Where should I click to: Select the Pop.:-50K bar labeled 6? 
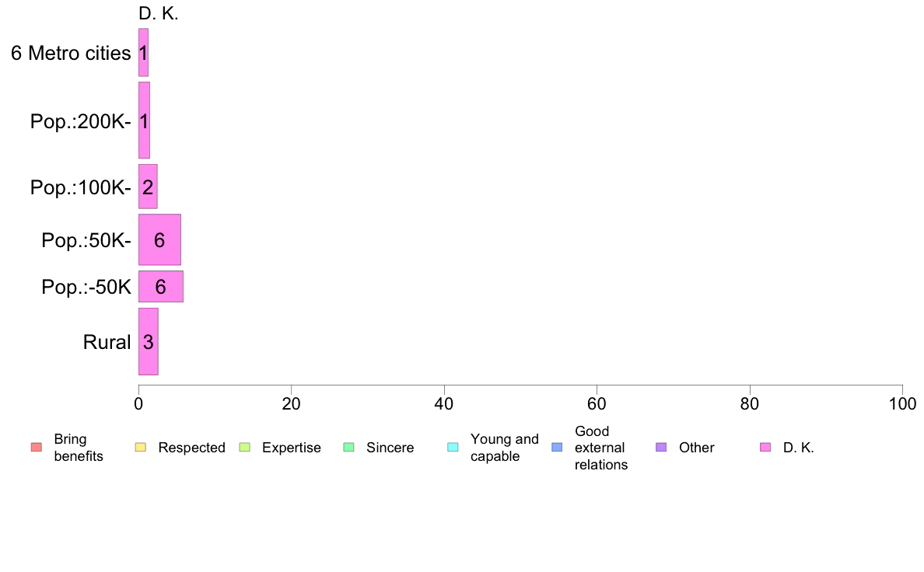161,286
